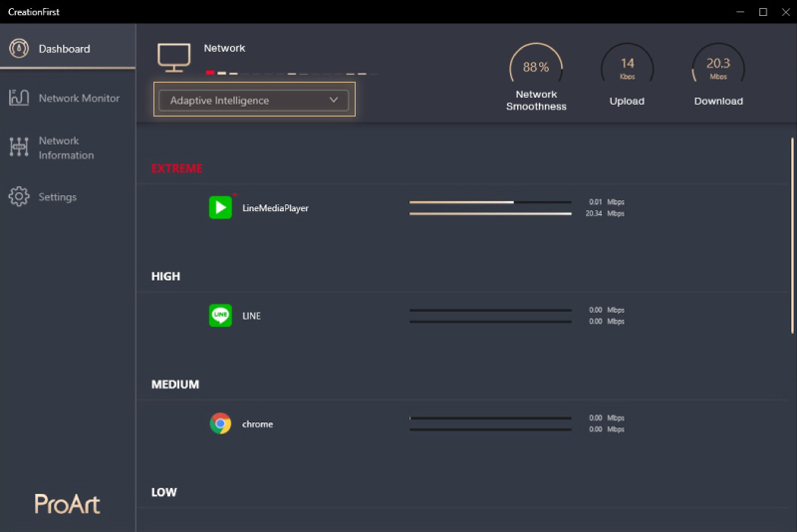Click the LineMediaPlayer green play icon
This screenshot has height=532, width=797.
[x=220, y=207]
